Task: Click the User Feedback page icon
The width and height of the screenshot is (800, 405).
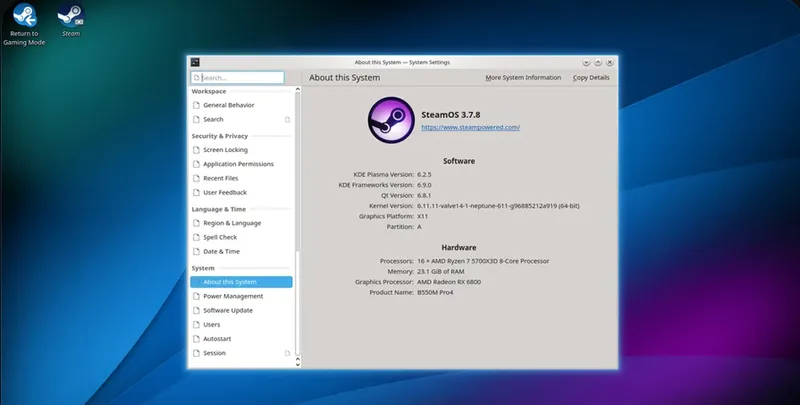Action: [x=196, y=193]
